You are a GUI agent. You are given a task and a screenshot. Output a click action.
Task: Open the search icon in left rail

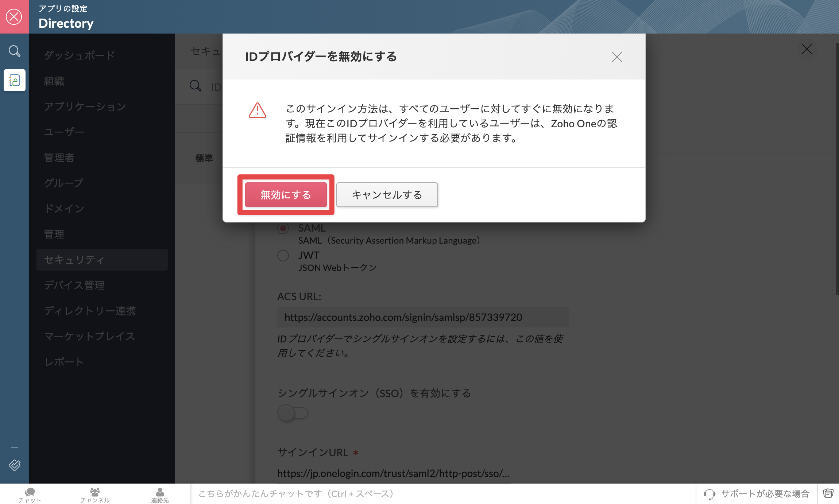(x=14, y=51)
